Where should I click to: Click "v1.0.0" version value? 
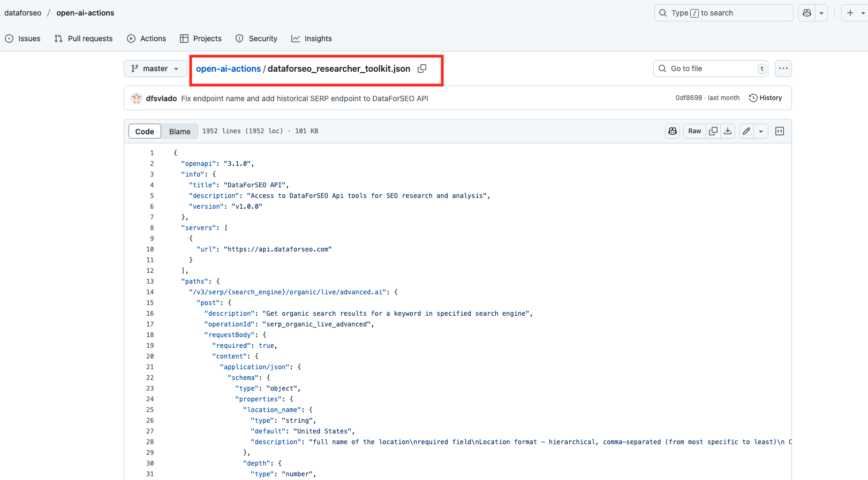247,207
